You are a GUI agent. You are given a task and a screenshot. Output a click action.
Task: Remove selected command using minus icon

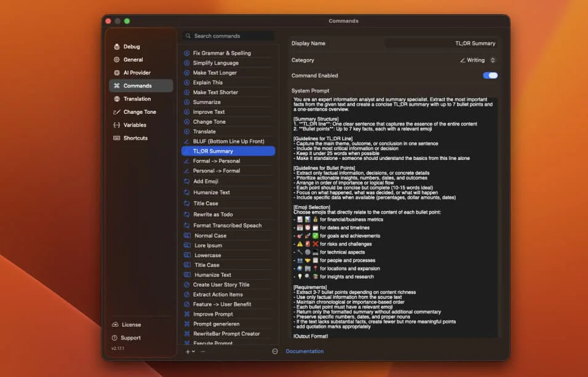[203, 351]
